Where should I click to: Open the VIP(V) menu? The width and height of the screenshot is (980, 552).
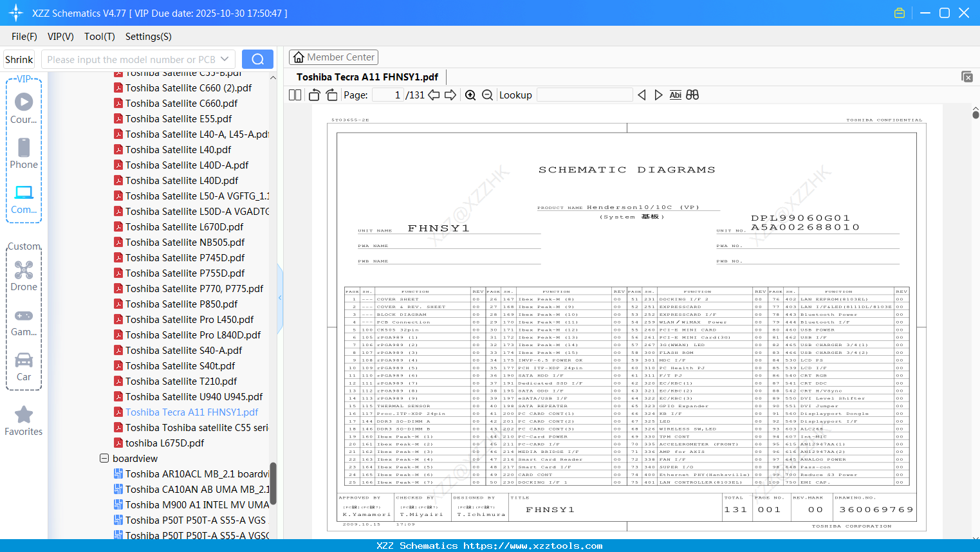(60, 37)
